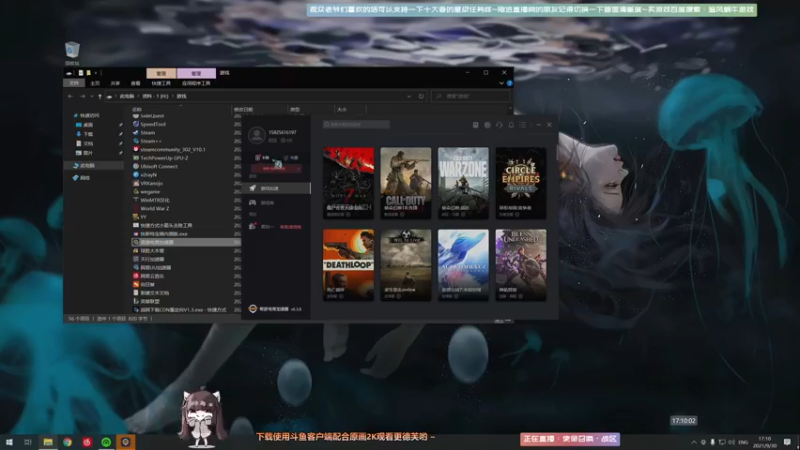Image resolution: width=800 pixels, height=450 pixels.
Task: Select Desktop in the Quick Access list
Action: (x=85, y=124)
